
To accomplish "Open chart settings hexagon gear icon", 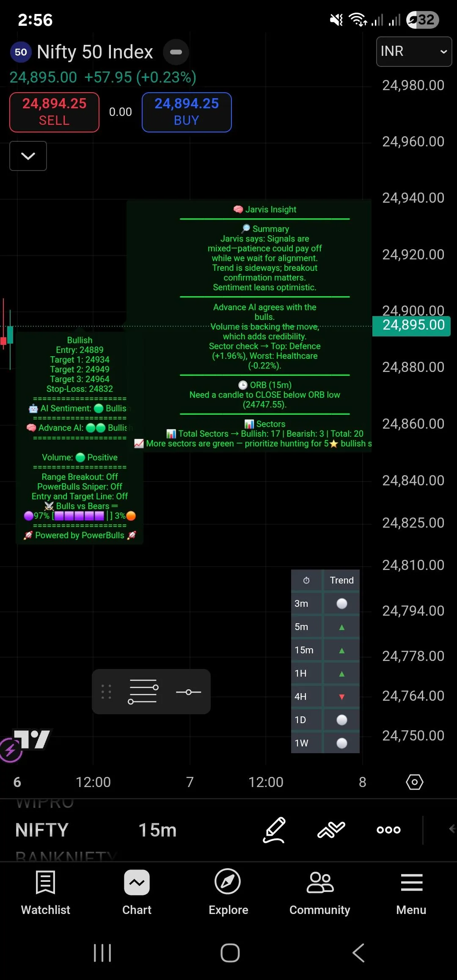I will (x=414, y=782).
